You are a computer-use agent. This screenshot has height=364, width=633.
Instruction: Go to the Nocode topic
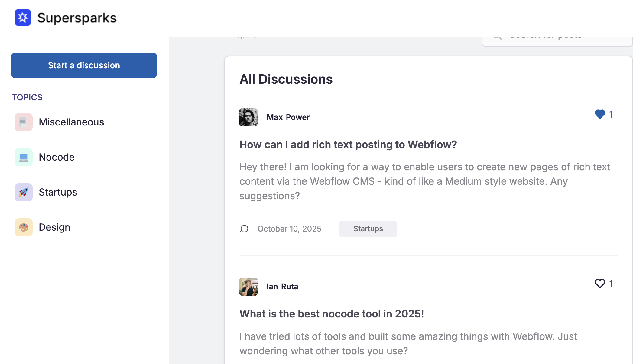coord(57,157)
